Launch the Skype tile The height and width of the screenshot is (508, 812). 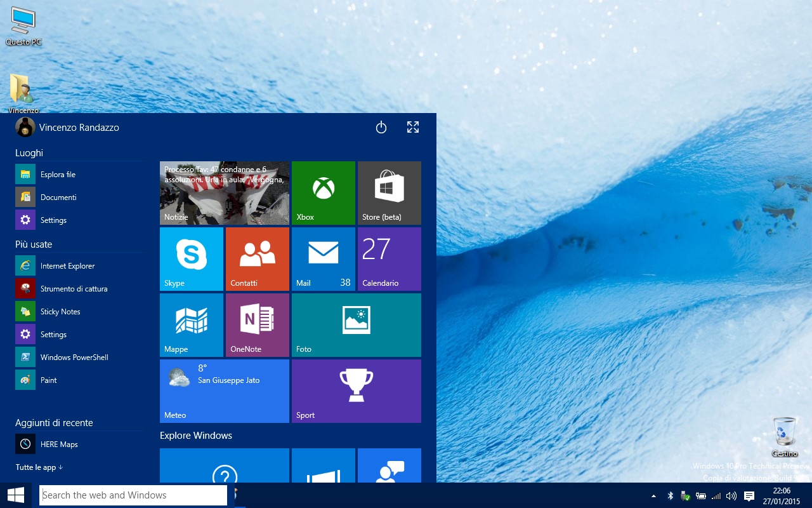click(x=192, y=259)
